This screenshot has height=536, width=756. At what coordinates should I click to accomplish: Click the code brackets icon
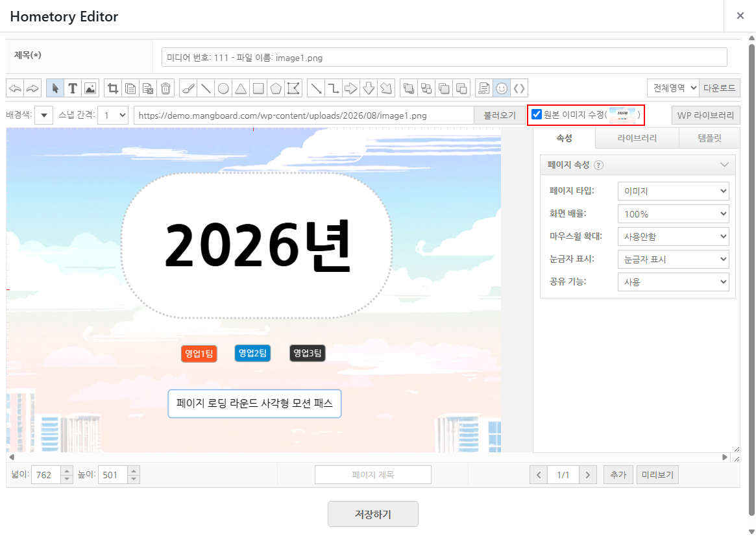tap(518, 88)
